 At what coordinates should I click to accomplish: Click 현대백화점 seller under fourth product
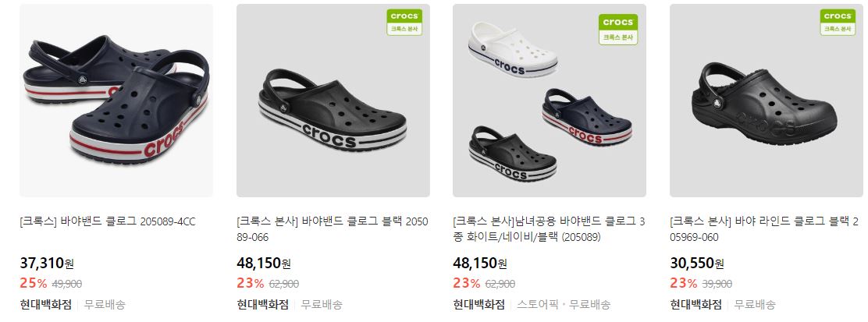[696, 304]
